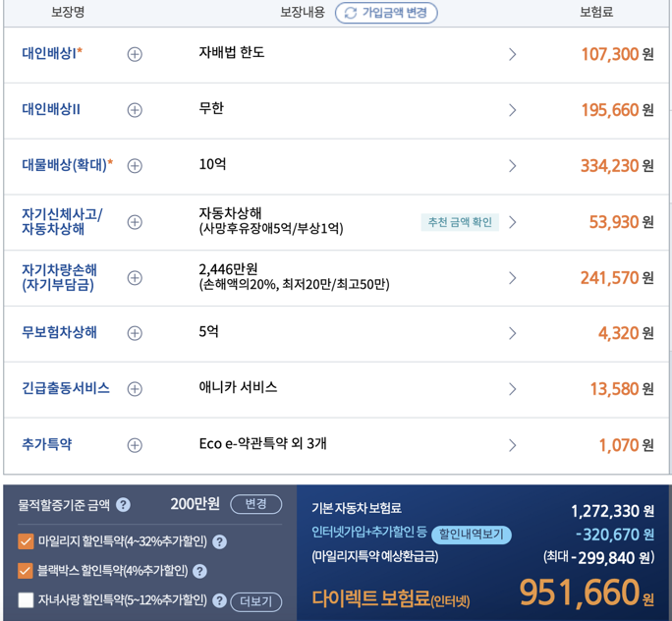Click plus icon next to 긴급출동서비스
Viewport: 672px width, 621px height.
coord(135,389)
